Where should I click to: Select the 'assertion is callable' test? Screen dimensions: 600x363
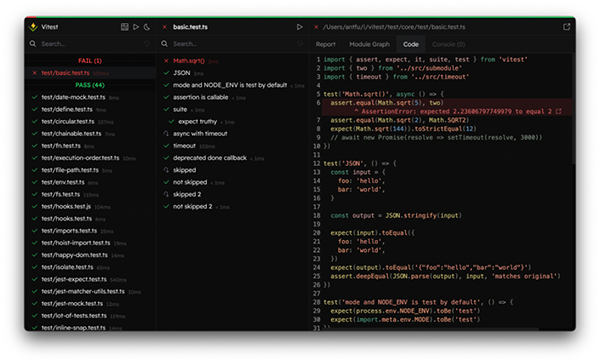232,97
